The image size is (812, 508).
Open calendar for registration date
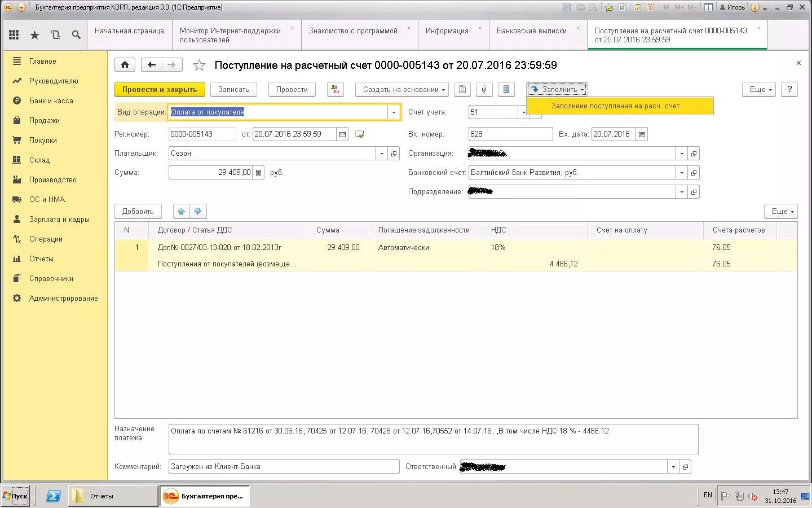(342, 134)
